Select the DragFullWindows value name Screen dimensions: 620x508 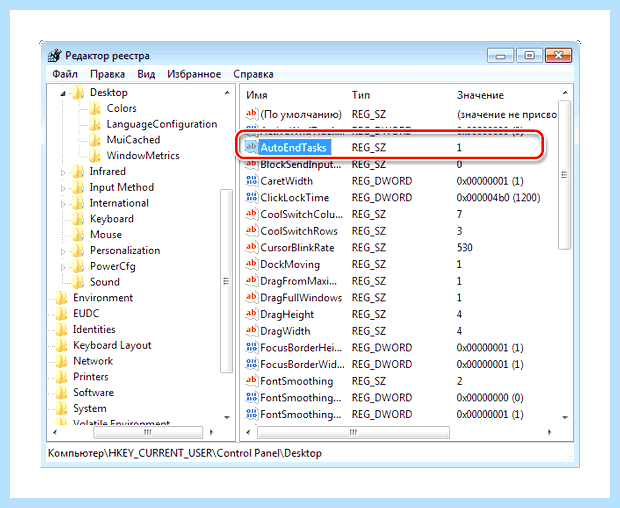click(301, 298)
